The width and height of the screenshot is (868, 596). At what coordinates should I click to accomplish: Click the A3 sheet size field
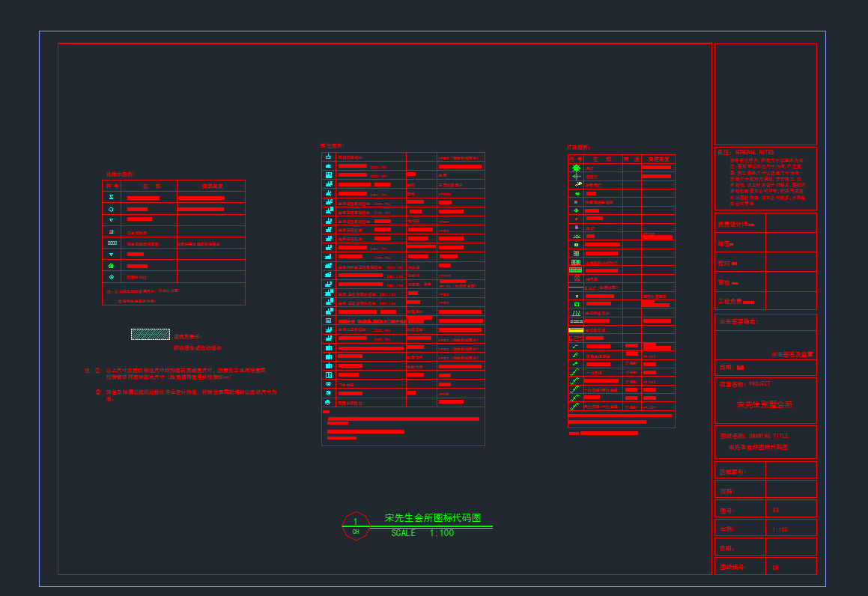[x=775, y=510]
